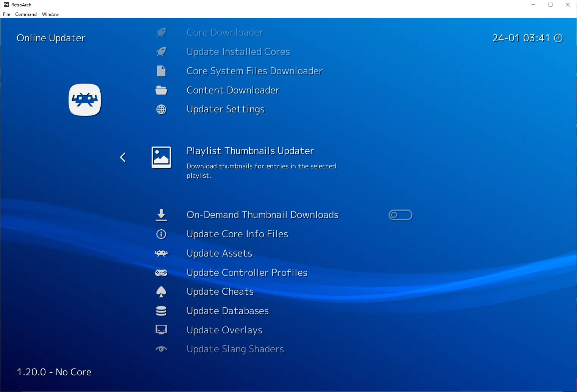Image resolution: width=577 pixels, height=392 pixels.
Task: Select Update Core Info Files
Action: click(x=237, y=234)
